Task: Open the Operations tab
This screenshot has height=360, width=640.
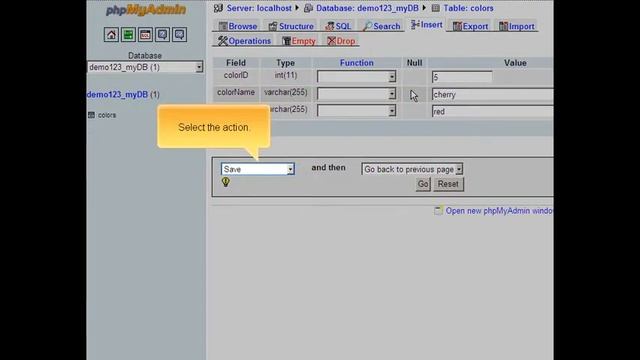Action: click(244, 41)
